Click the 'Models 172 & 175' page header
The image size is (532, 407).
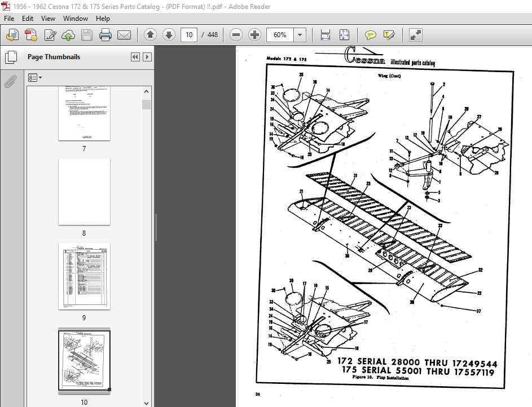pyautogui.click(x=287, y=59)
